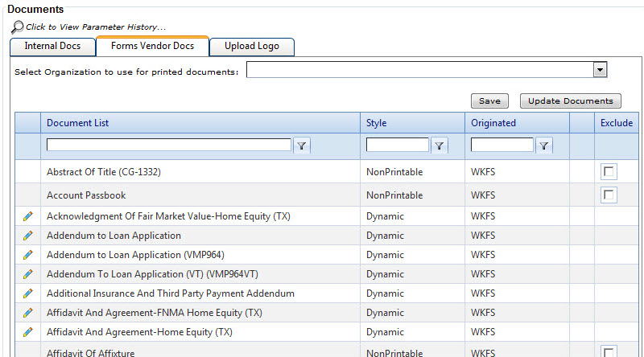The width and height of the screenshot is (644, 357).
Task: Sort by Originated column header
Action: 493,123
